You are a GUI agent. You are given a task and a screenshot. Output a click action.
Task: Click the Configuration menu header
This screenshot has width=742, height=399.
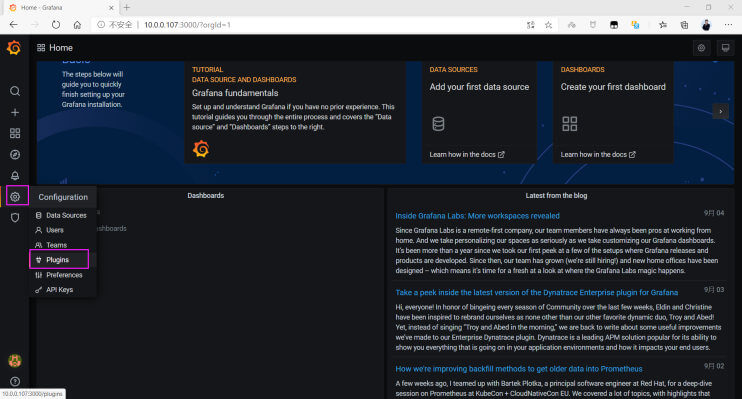[x=63, y=197]
